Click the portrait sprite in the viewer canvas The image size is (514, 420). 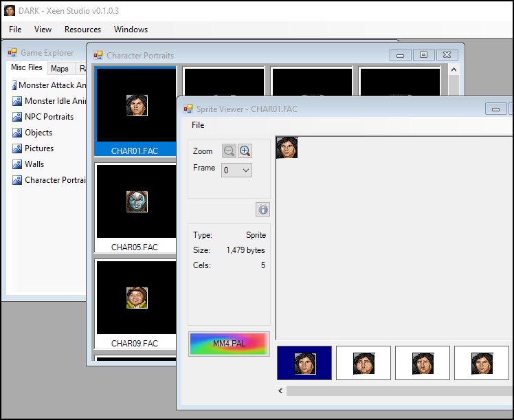click(287, 148)
